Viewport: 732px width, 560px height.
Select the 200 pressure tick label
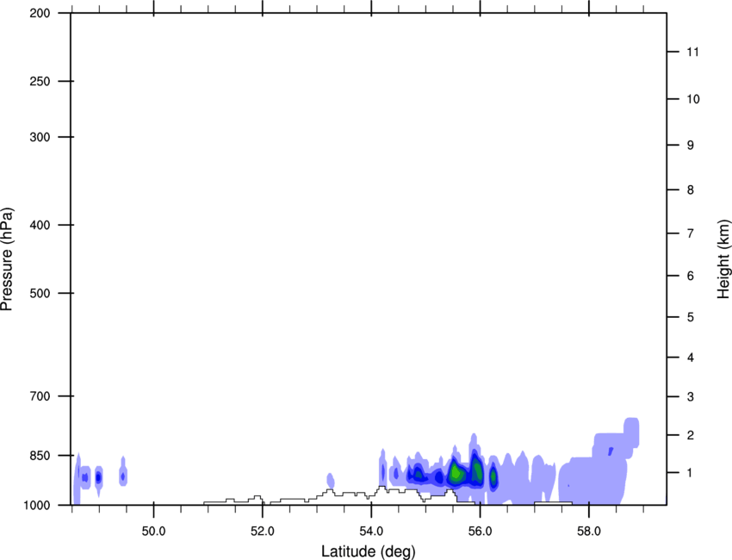click(40, 13)
